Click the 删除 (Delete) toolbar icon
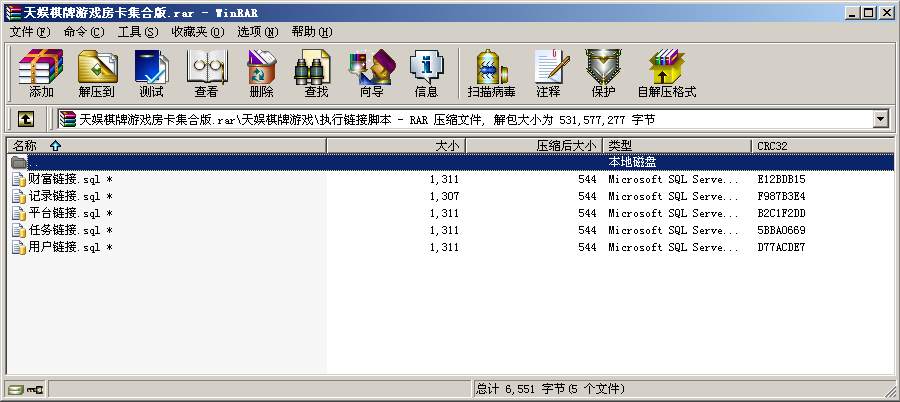The image size is (900, 402). point(261,72)
